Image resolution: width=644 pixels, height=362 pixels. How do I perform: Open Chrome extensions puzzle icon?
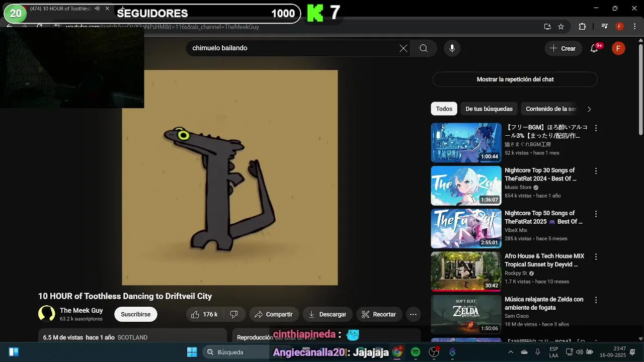click(582, 27)
